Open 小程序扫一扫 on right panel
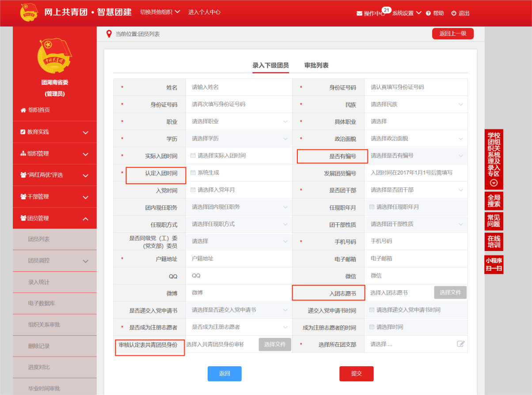Screen dimensions: 532x395 tap(494, 265)
